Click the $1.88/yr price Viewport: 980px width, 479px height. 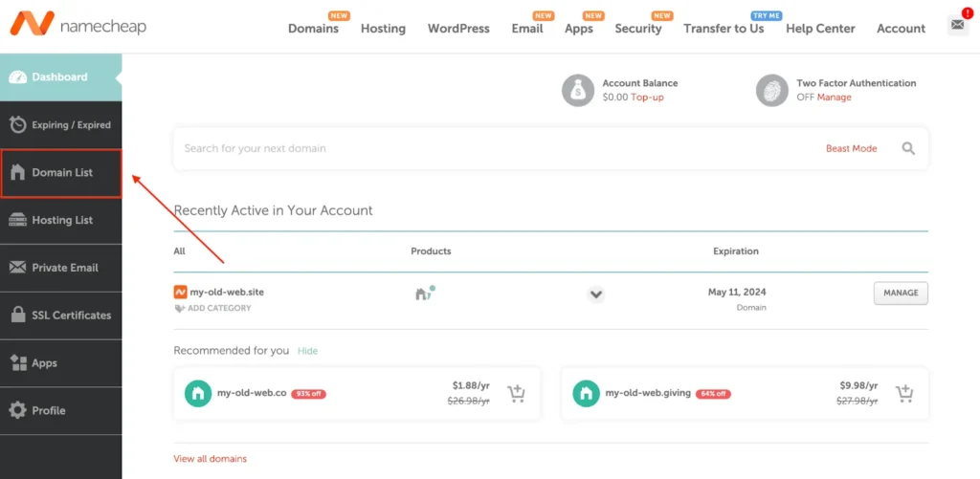(471, 385)
